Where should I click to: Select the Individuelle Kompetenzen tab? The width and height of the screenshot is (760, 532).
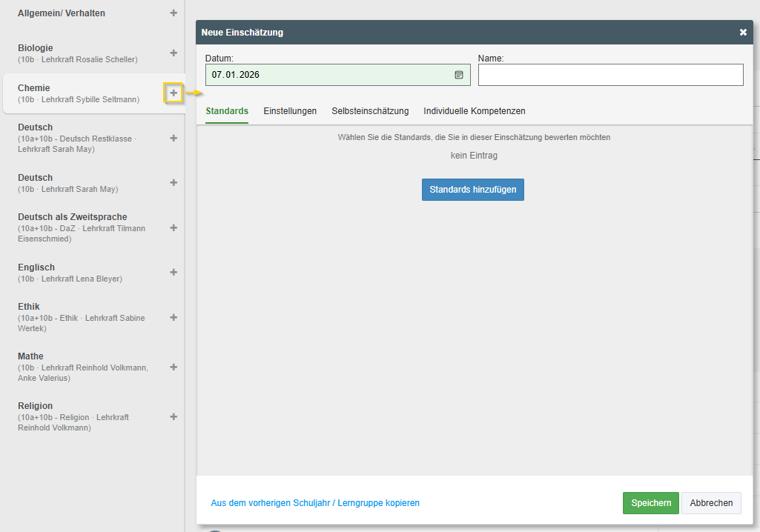(x=475, y=111)
